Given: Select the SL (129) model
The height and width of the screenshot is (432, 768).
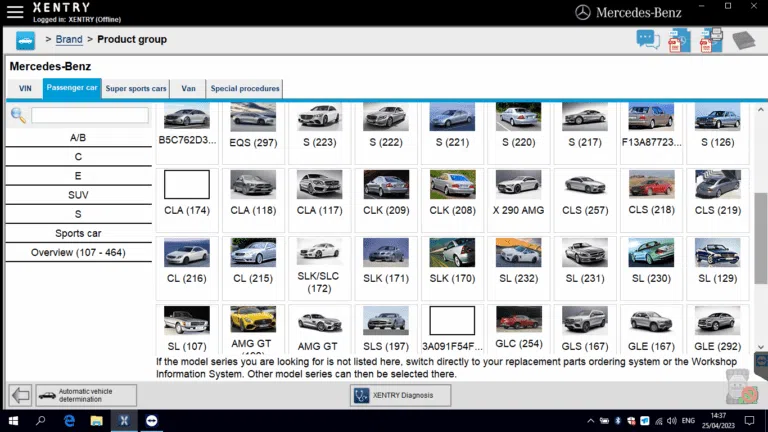Looking at the screenshot, I should pos(718,267).
